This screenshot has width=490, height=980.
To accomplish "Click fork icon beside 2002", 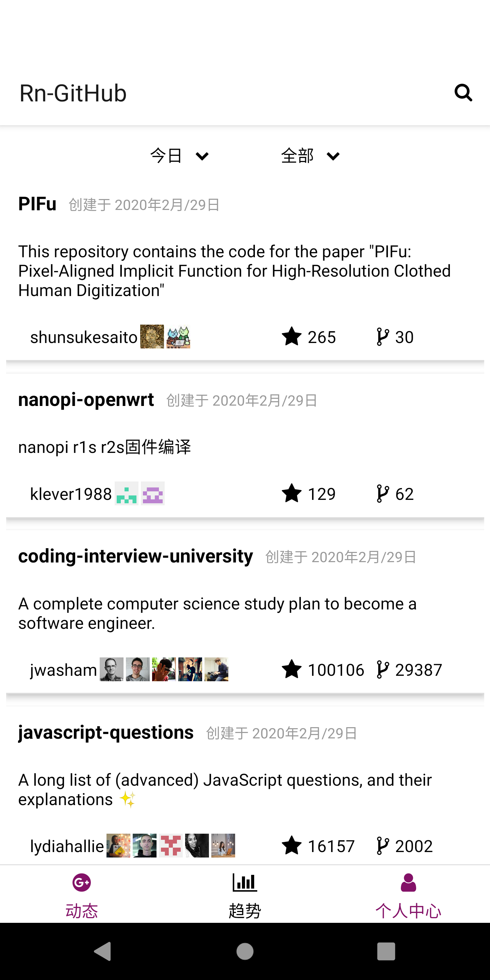I will point(382,846).
